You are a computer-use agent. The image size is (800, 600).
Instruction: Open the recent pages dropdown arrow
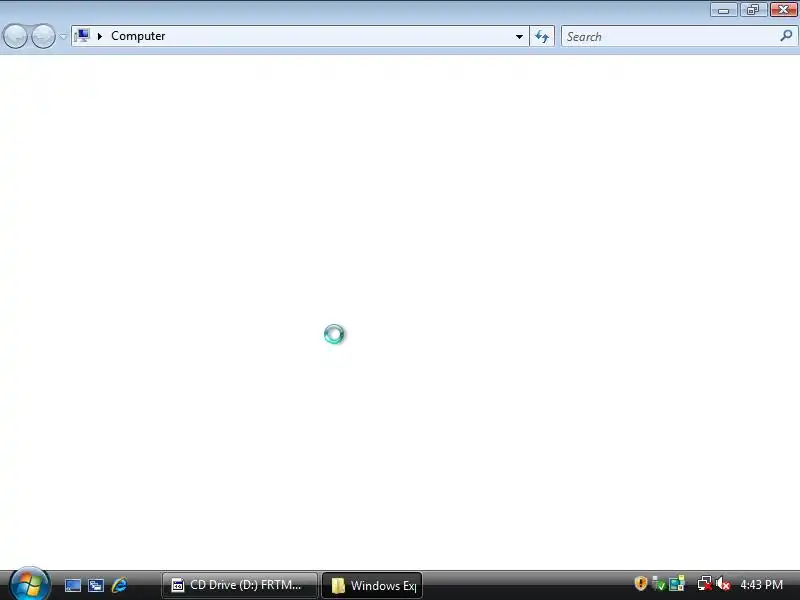(x=63, y=36)
